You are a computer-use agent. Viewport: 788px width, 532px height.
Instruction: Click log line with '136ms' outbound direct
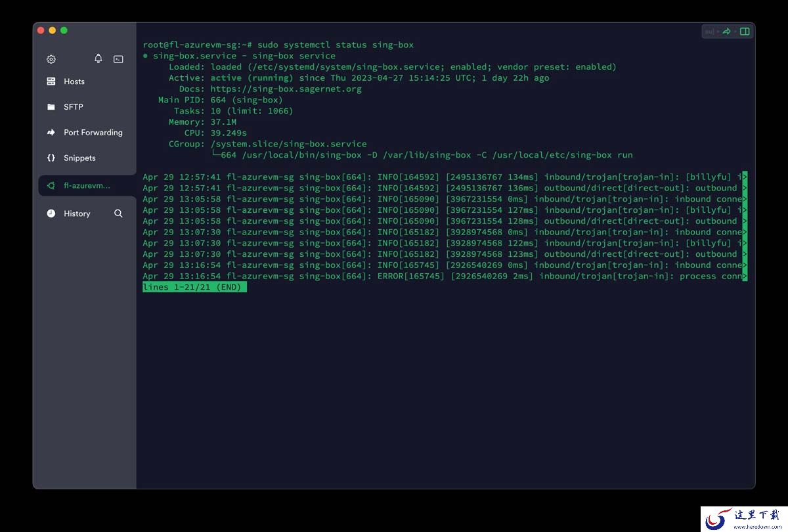pyautogui.click(x=445, y=188)
